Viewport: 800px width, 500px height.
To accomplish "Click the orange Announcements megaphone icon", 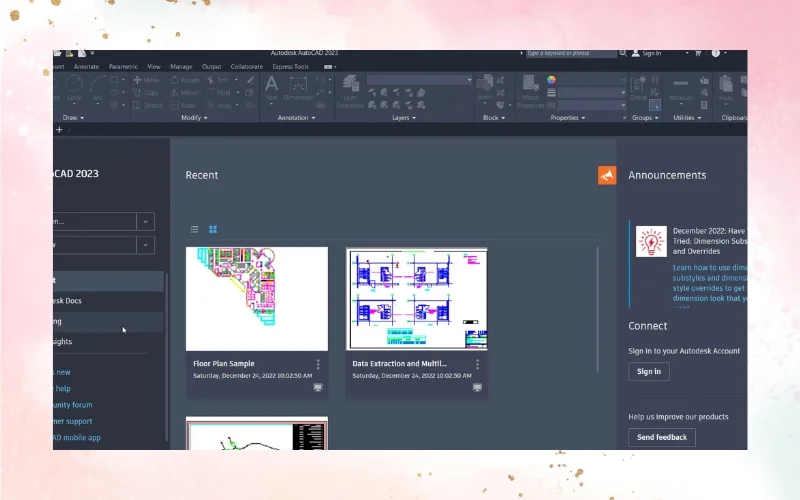I will 607,175.
